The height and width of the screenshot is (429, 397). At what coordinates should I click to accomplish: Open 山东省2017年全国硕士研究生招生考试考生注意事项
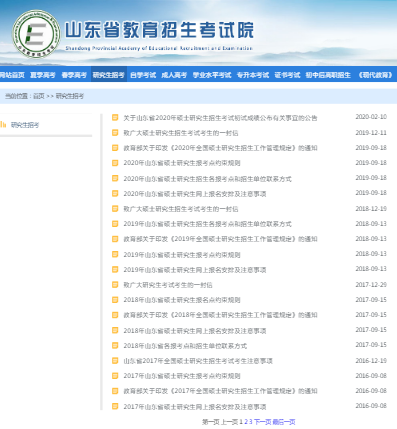[x=198, y=361]
